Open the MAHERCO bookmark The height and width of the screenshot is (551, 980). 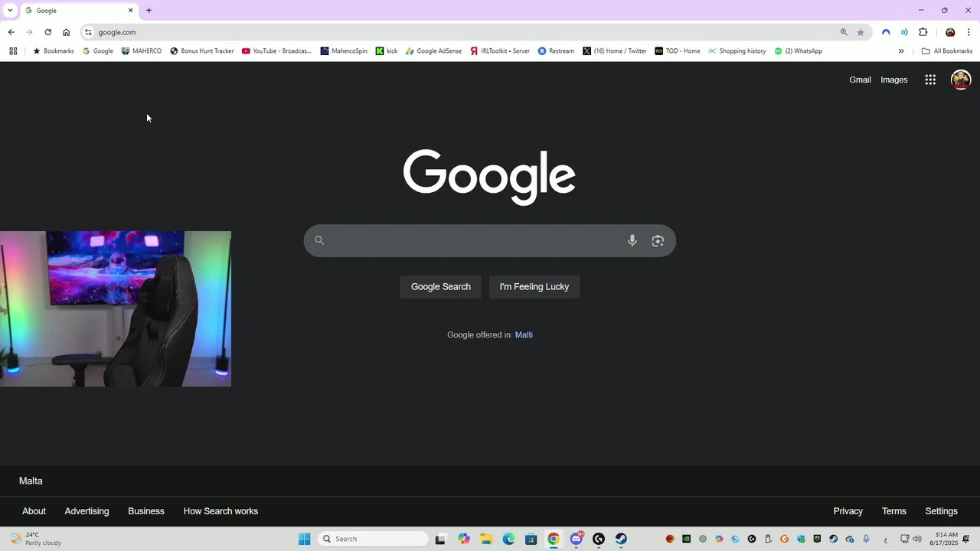142,51
